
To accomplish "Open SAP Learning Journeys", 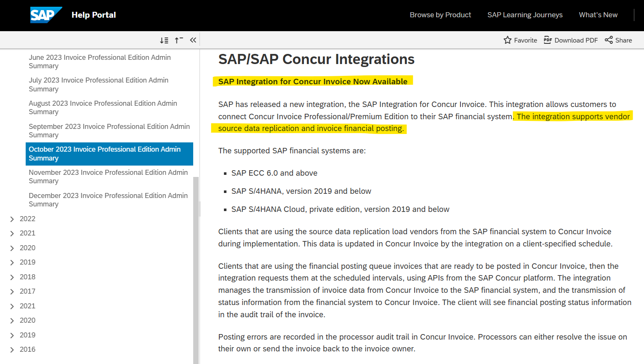I will [525, 15].
